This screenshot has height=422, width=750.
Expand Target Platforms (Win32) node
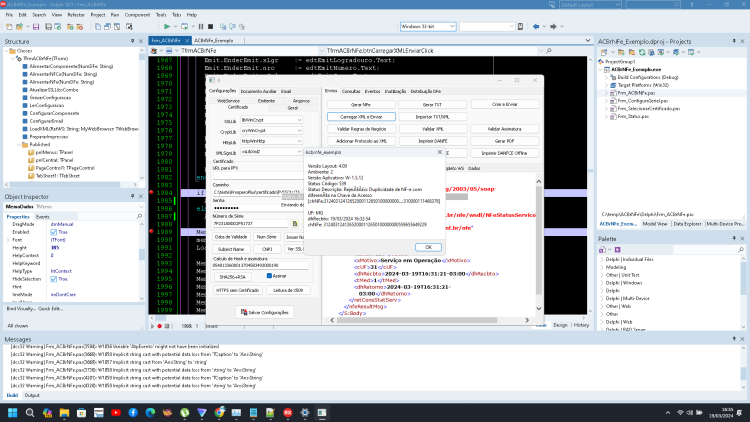(x=607, y=85)
